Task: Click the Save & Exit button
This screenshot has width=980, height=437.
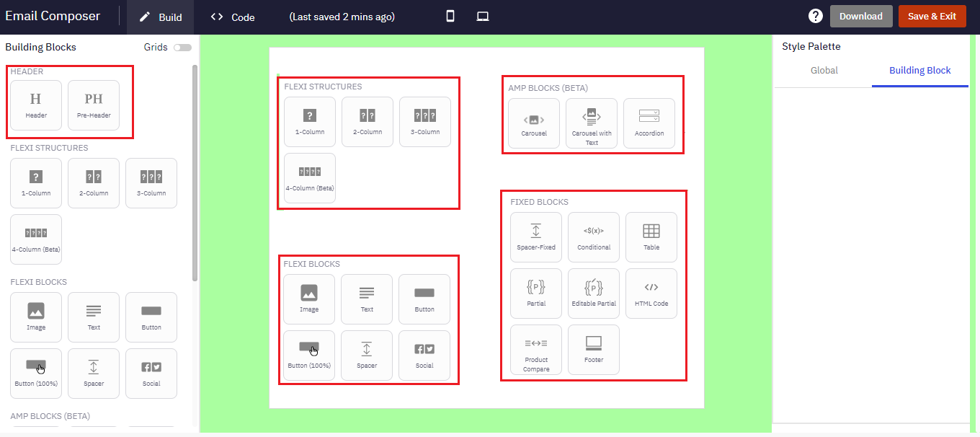Action: [x=932, y=14]
